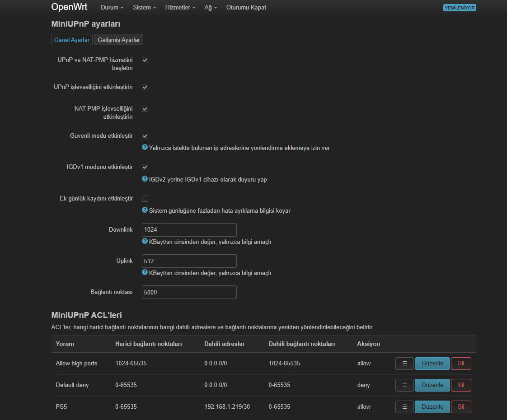The height and width of the screenshot is (420, 507).
Task: Click Dahili adresler column header
Action: click(x=225, y=344)
